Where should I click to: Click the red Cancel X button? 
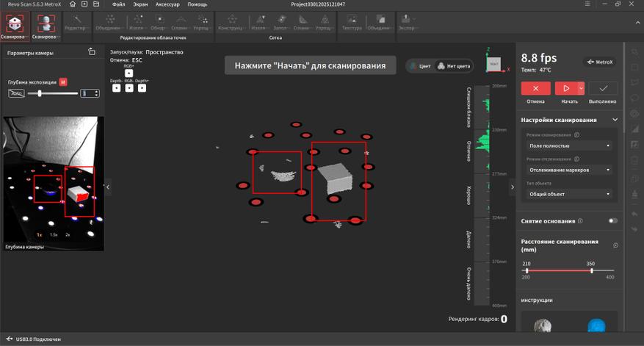(535, 88)
